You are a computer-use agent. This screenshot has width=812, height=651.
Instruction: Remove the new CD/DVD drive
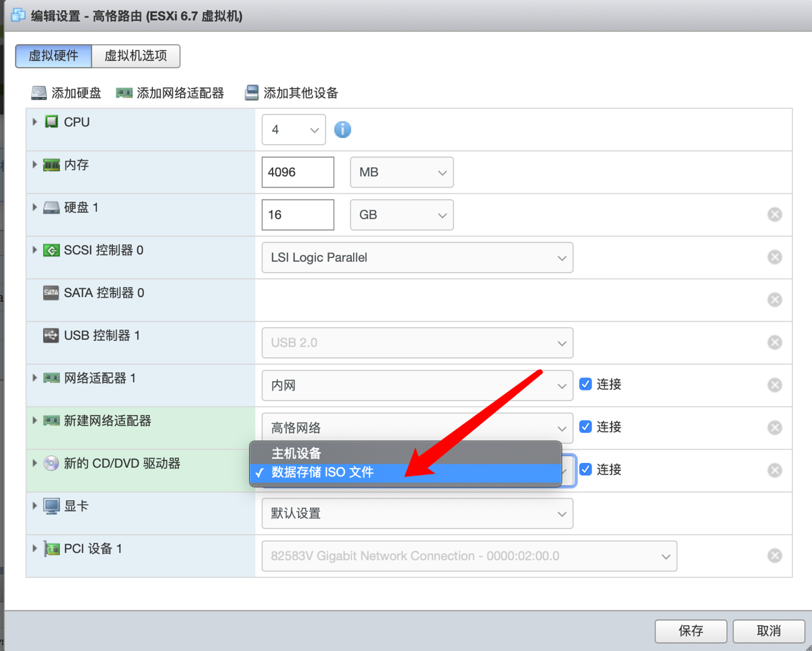(x=775, y=470)
